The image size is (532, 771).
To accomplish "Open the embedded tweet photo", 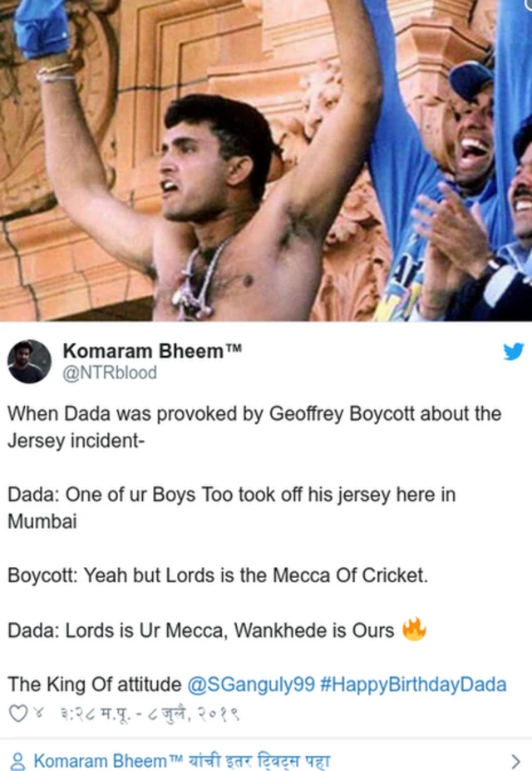I will coord(266,161).
